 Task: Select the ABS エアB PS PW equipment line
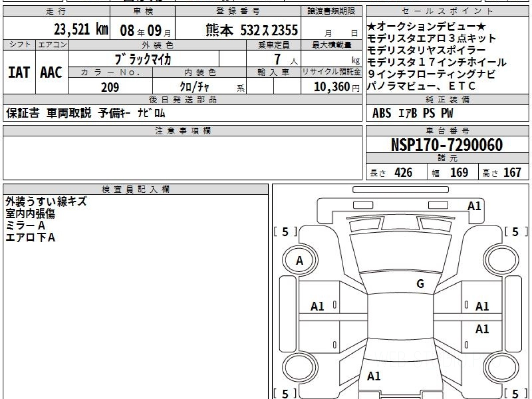[x=413, y=113]
